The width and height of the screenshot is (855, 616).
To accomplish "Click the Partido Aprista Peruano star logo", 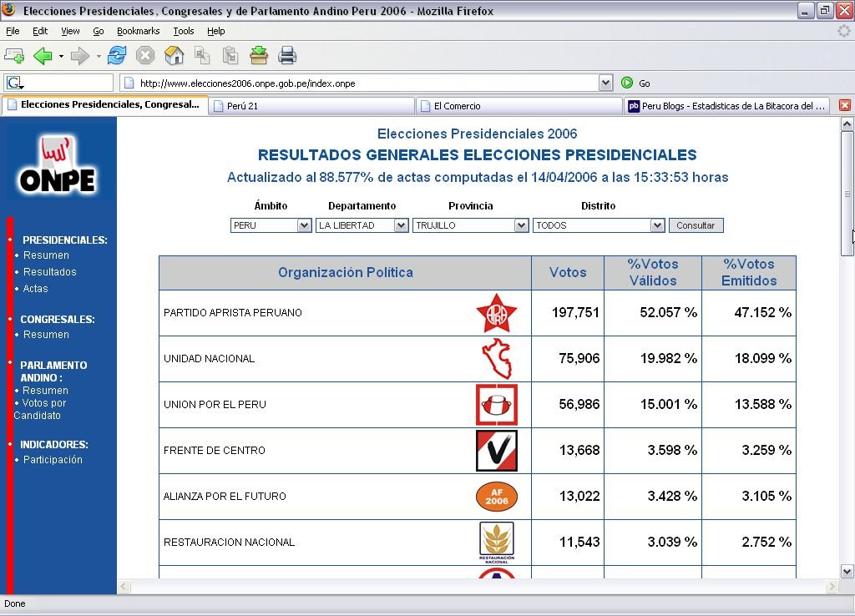I will coord(497,313).
